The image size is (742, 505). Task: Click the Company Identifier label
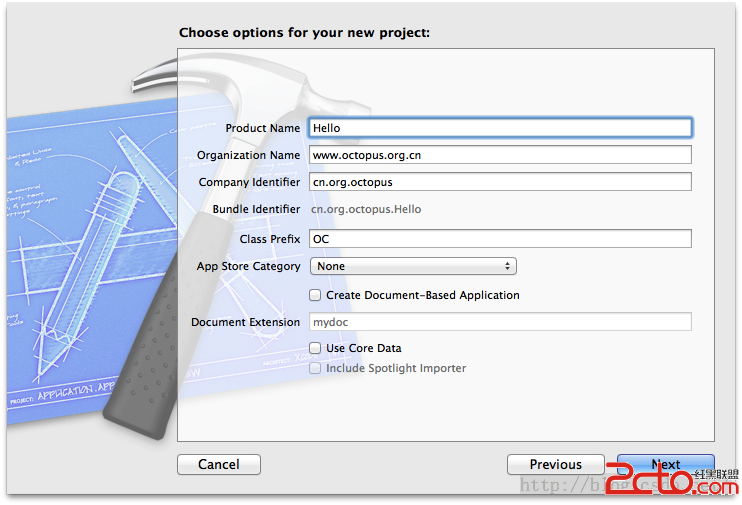click(x=249, y=182)
